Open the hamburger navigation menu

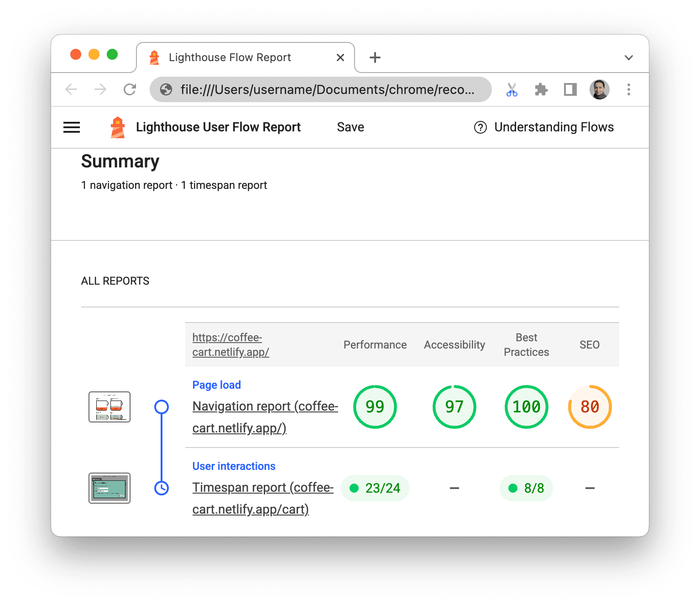tap(71, 127)
